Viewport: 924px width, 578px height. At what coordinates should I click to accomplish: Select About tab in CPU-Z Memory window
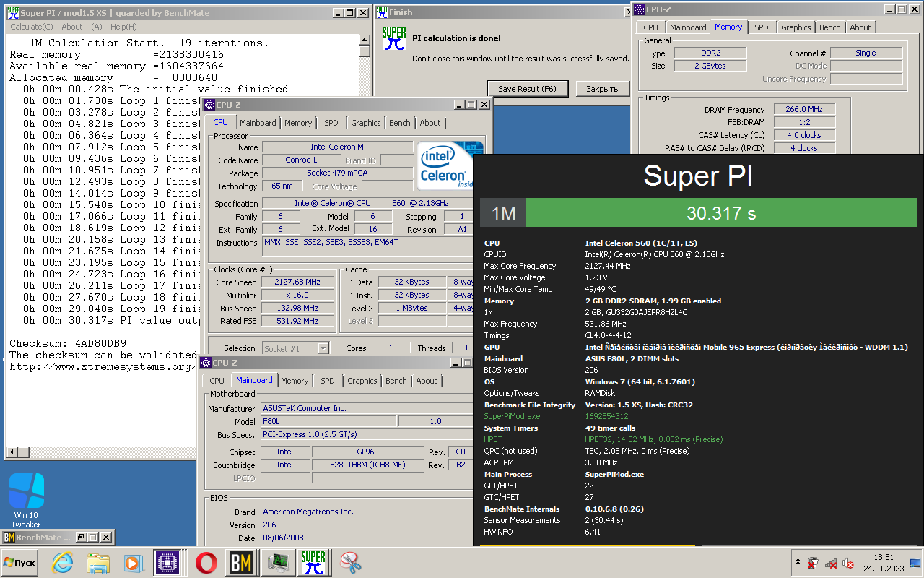860,27
